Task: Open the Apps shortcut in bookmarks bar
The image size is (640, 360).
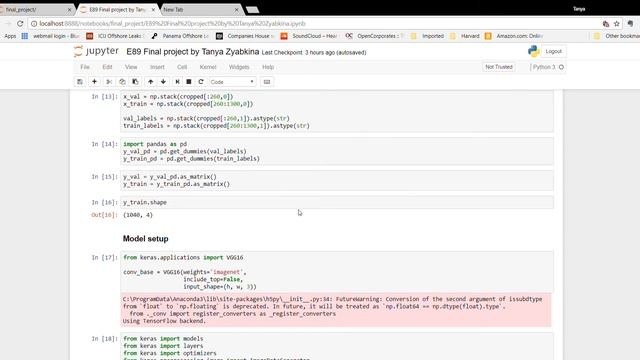Action: coord(10,36)
